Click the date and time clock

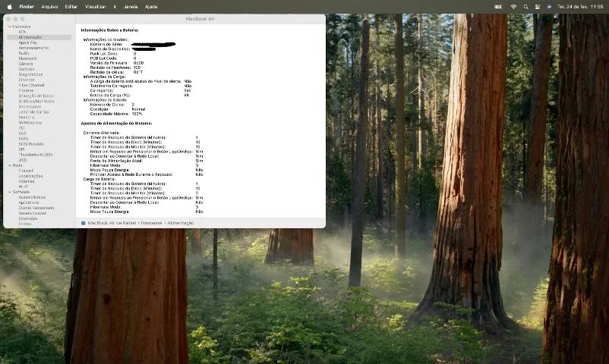coord(580,7)
